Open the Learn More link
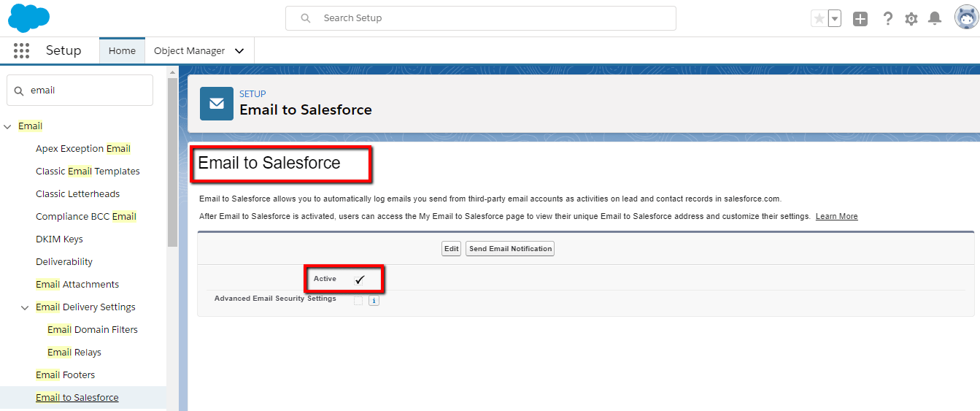 point(836,217)
